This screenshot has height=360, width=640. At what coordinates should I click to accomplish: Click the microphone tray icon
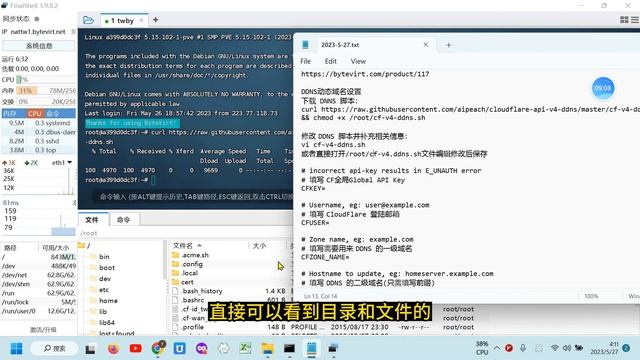tap(523, 348)
